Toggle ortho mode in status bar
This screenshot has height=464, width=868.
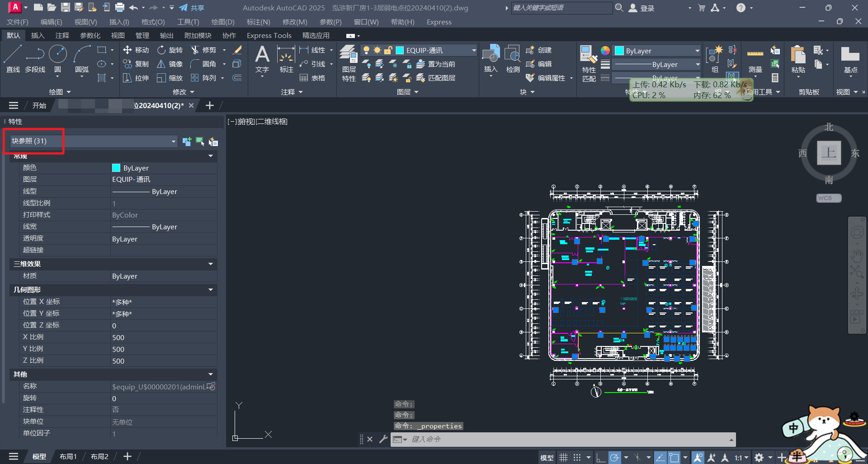coord(600,458)
